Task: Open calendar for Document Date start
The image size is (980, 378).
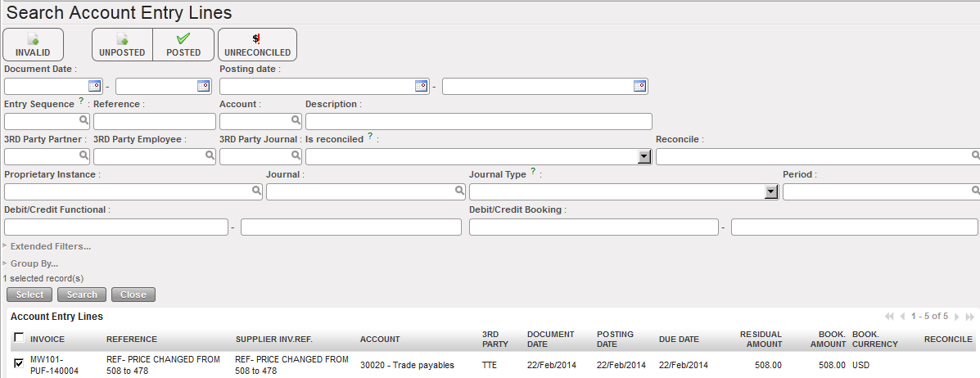Action: 95,86
